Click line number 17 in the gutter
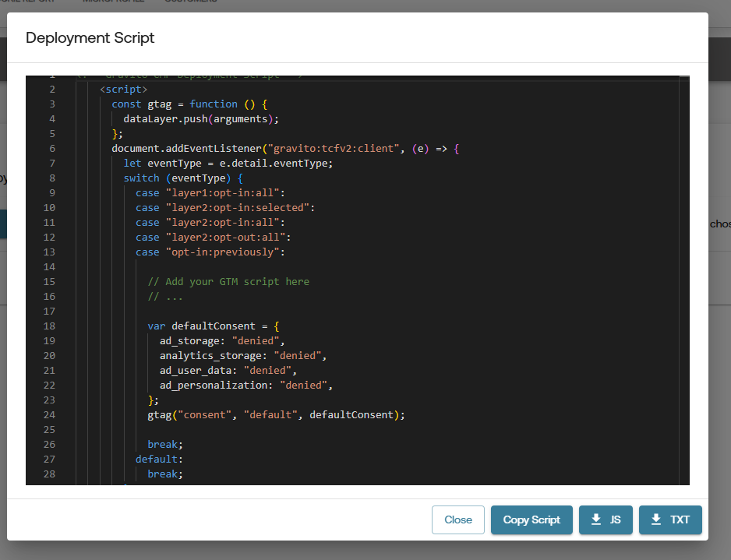This screenshot has width=731, height=560. coord(49,312)
